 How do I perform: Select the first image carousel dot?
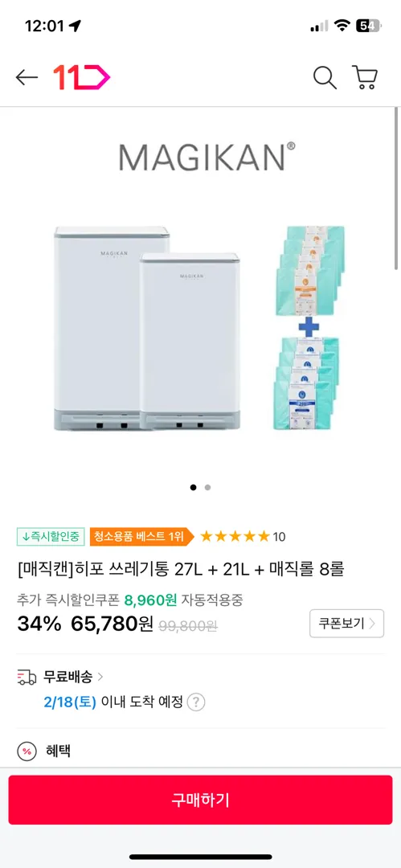pyautogui.click(x=193, y=487)
